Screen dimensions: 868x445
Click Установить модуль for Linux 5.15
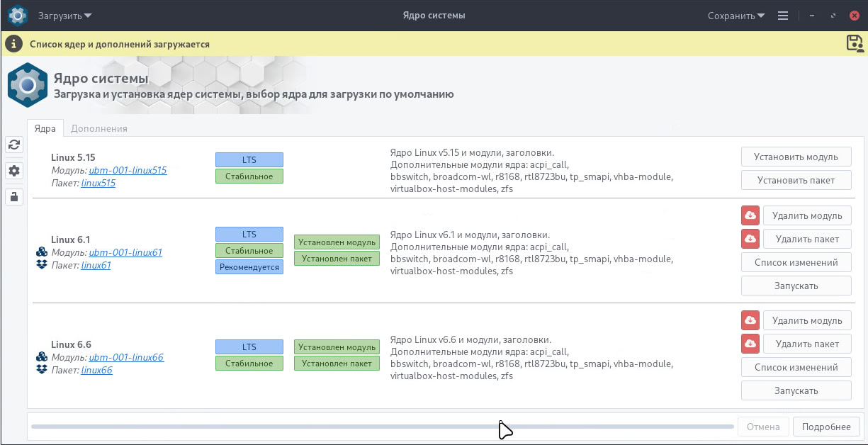796,157
